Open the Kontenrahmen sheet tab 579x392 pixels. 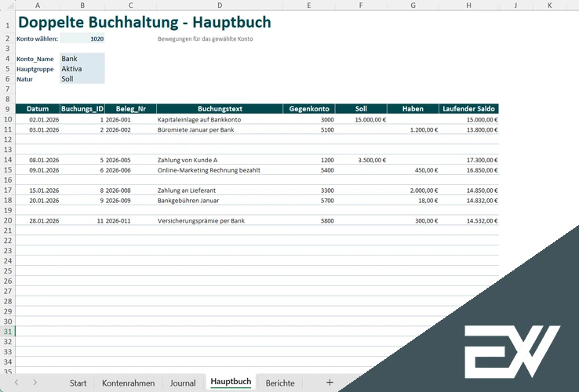point(128,383)
